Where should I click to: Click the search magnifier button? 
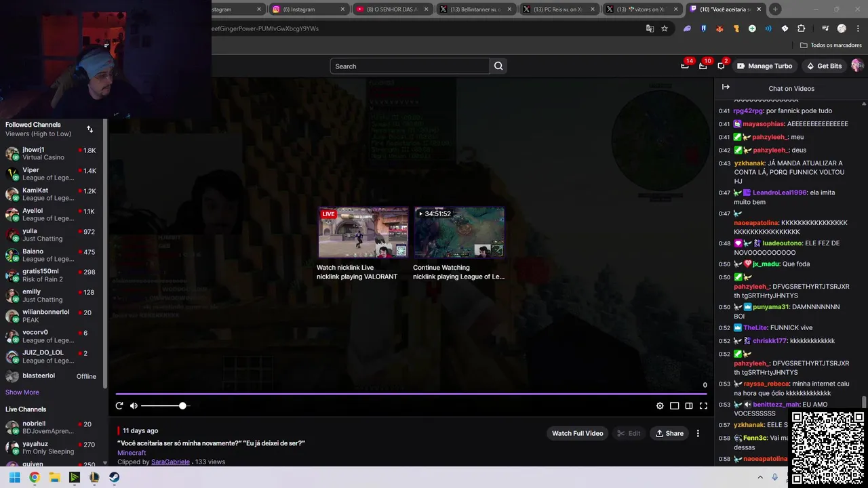point(498,66)
